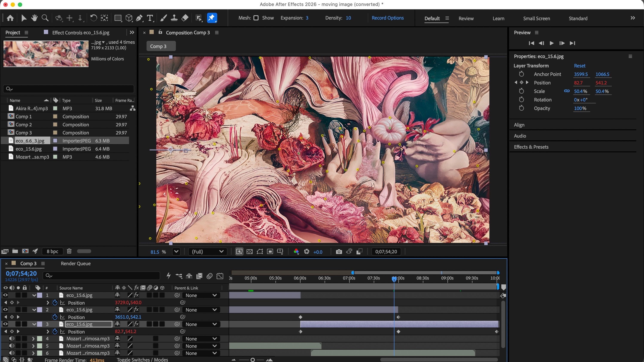Viewport: 644px width, 362px height.
Task: Select the Type text tool
Action: [150, 18]
